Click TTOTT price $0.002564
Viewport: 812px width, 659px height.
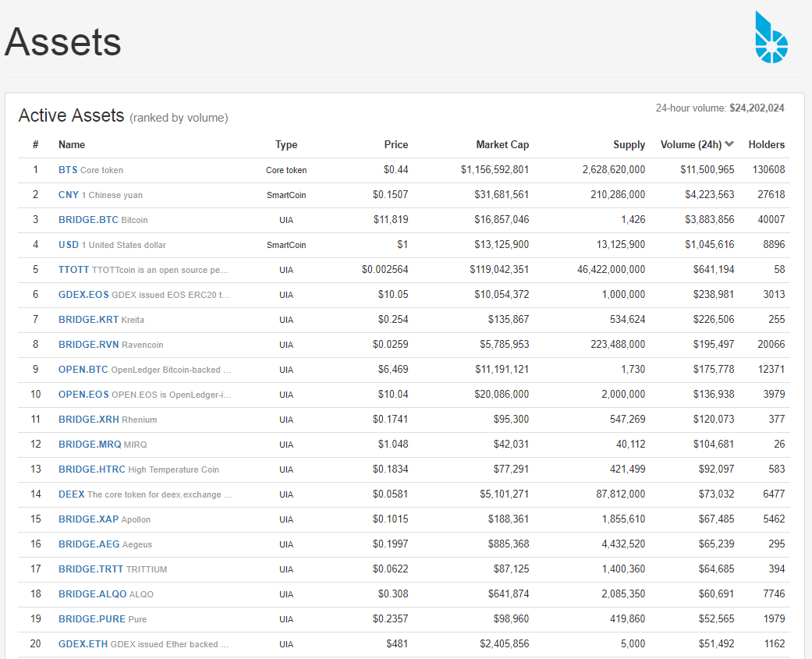[385, 270]
